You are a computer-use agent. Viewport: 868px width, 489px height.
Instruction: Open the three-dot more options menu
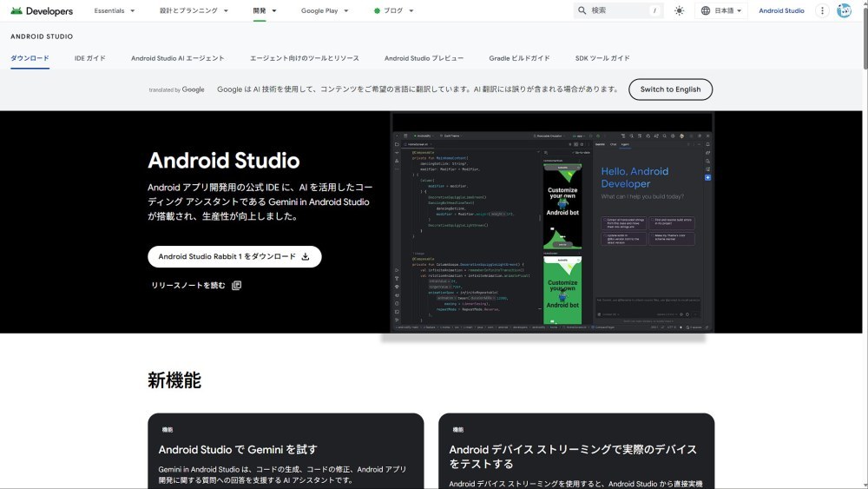[x=823, y=10]
